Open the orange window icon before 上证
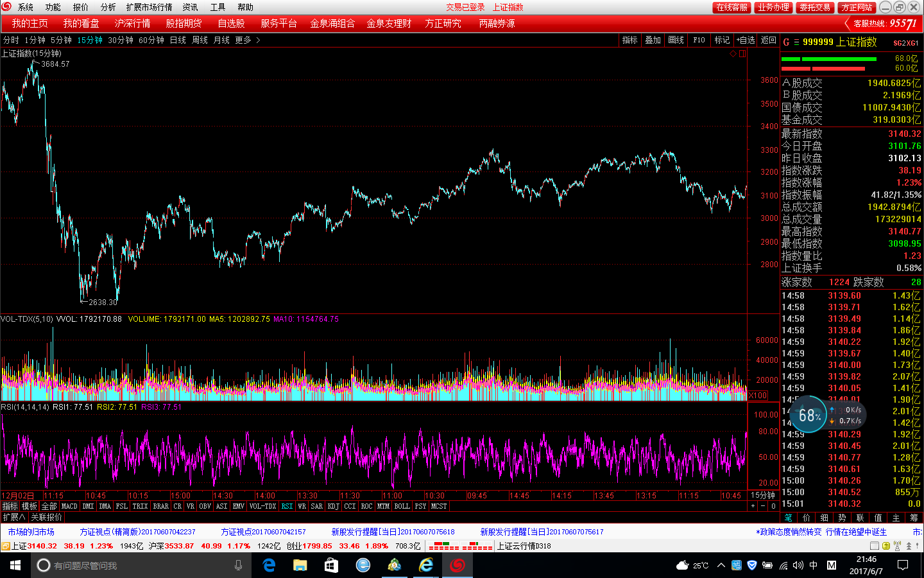 click(x=5, y=546)
